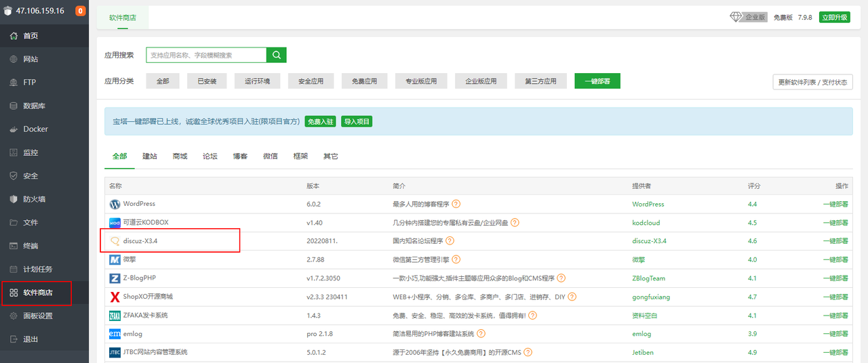Filter by 已安装 category
Image resolution: width=868 pixels, height=363 pixels.
coord(207,81)
